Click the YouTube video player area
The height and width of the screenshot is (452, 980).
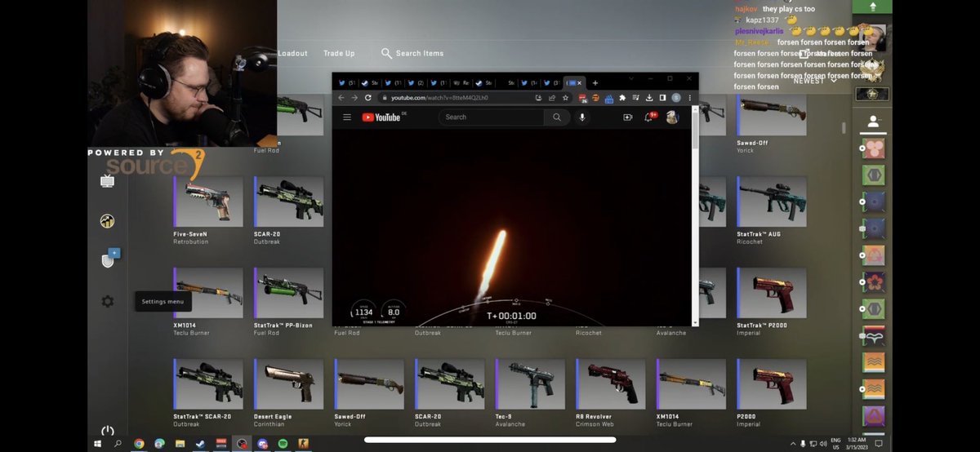pyautogui.click(x=512, y=227)
